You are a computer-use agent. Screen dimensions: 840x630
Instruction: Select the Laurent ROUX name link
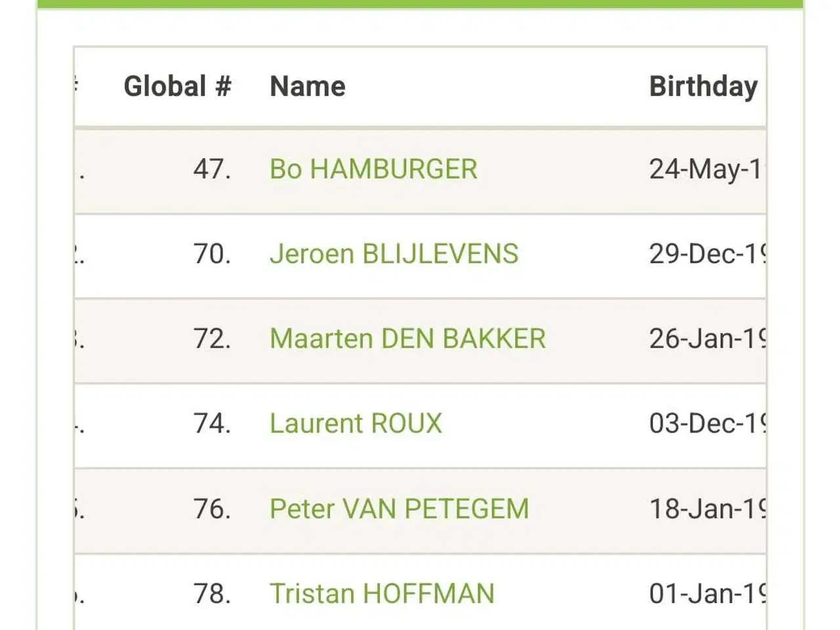(x=356, y=423)
